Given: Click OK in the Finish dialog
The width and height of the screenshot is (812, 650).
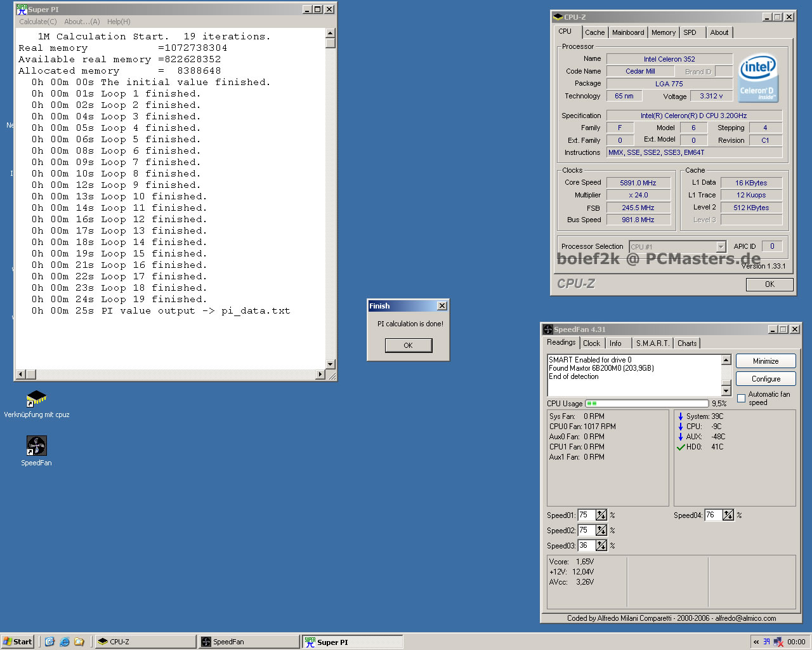Looking at the screenshot, I should (409, 345).
